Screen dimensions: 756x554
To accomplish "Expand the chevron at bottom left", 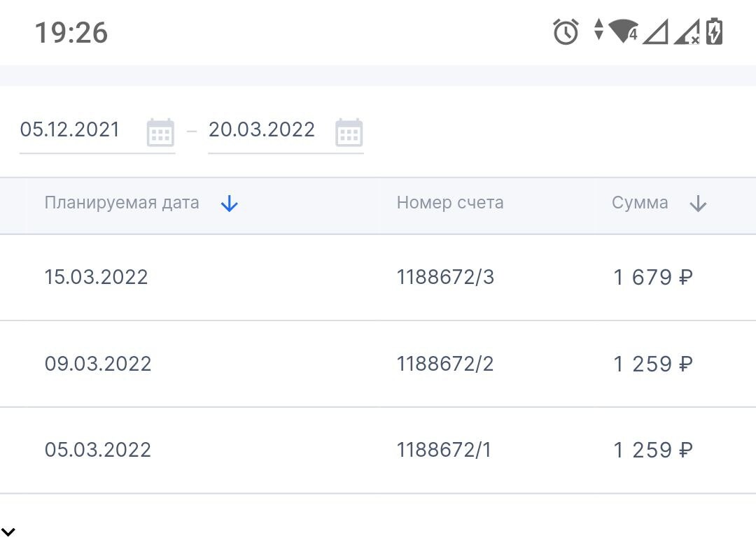I will (x=8, y=532).
